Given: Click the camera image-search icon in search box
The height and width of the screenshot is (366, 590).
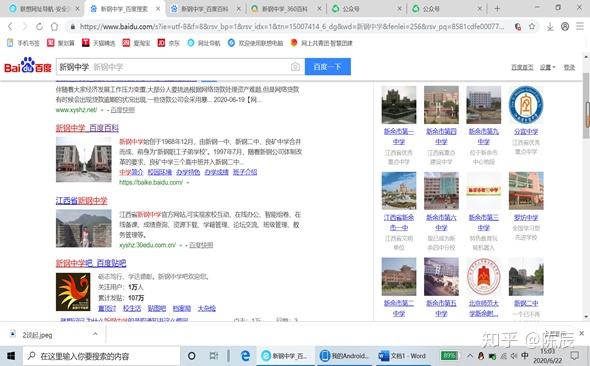Looking at the screenshot, I should click(x=295, y=67).
